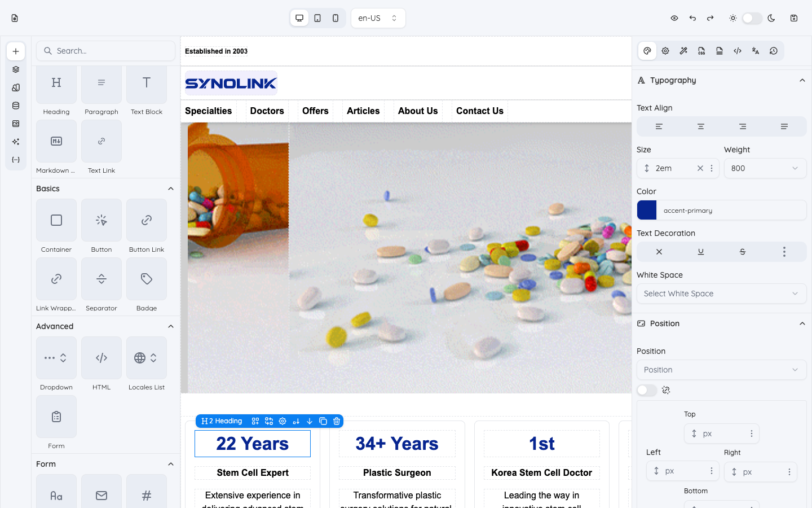Open the add elements panel with plus icon
Viewport: 812px width, 508px height.
click(x=16, y=51)
